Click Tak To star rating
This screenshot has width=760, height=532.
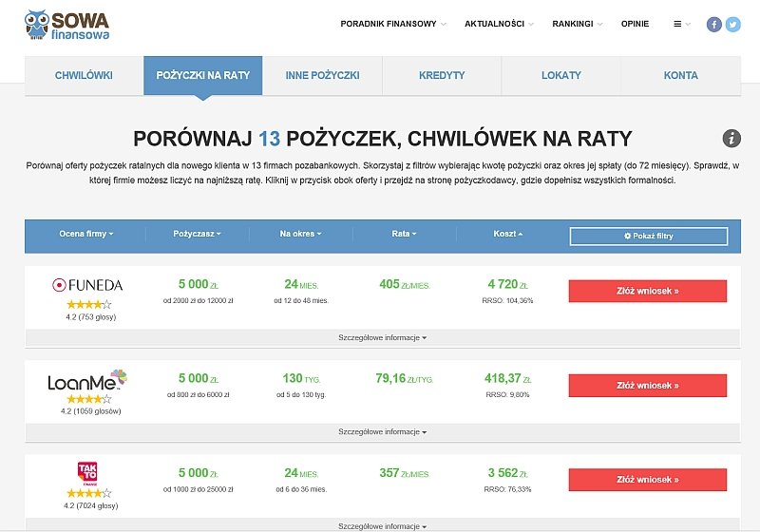click(x=88, y=493)
